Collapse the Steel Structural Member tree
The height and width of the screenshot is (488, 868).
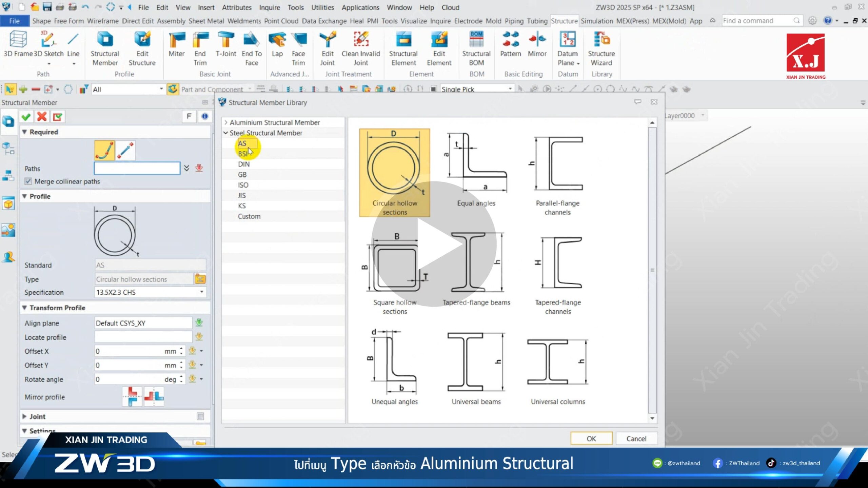pos(226,133)
